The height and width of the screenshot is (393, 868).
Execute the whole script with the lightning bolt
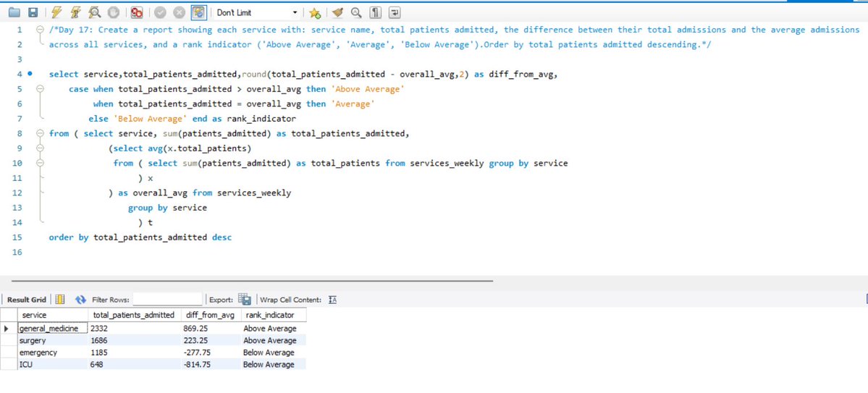[56, 12]
